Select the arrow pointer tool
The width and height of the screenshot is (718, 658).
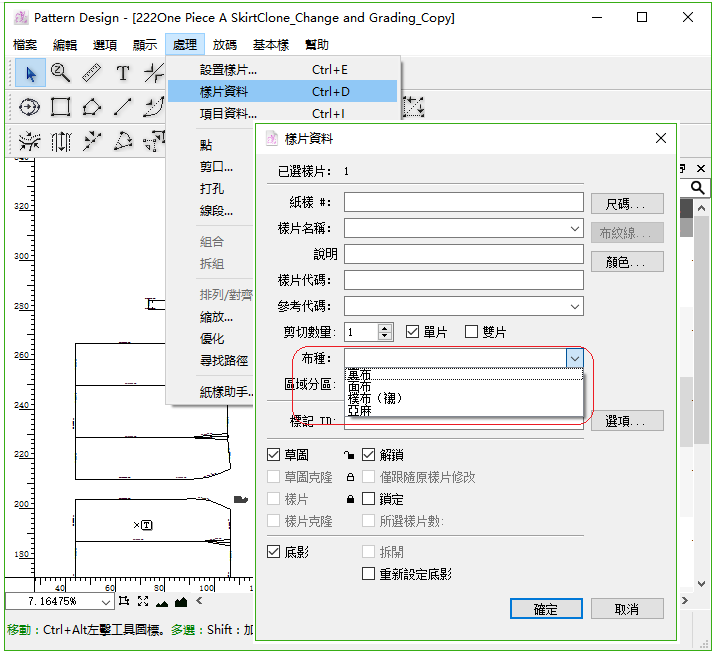tap(30, 73)
